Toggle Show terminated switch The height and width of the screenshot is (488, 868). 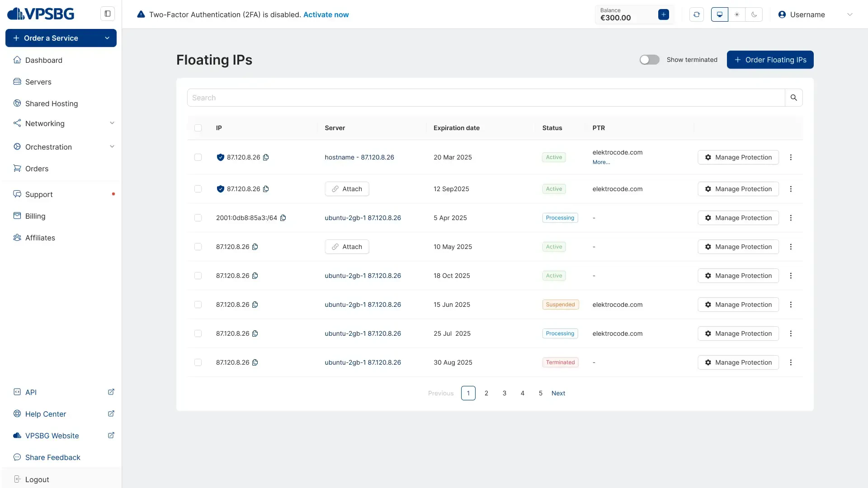pos(649,60)
